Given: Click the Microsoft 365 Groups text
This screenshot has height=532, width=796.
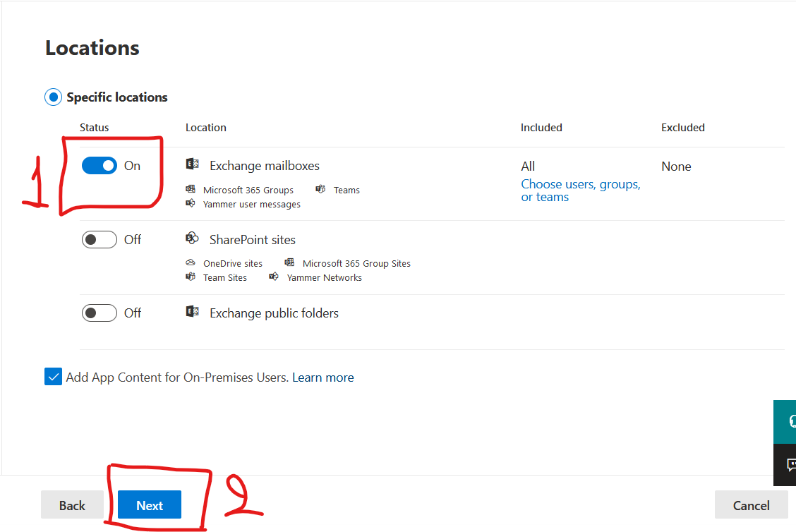Looking at the screenshot, I should [x=248, y=191].
